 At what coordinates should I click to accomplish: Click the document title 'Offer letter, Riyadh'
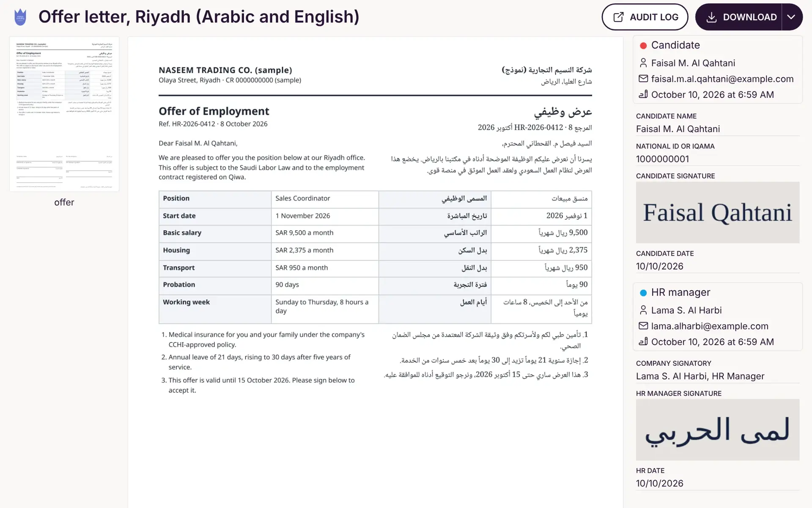tap(199, 17)
